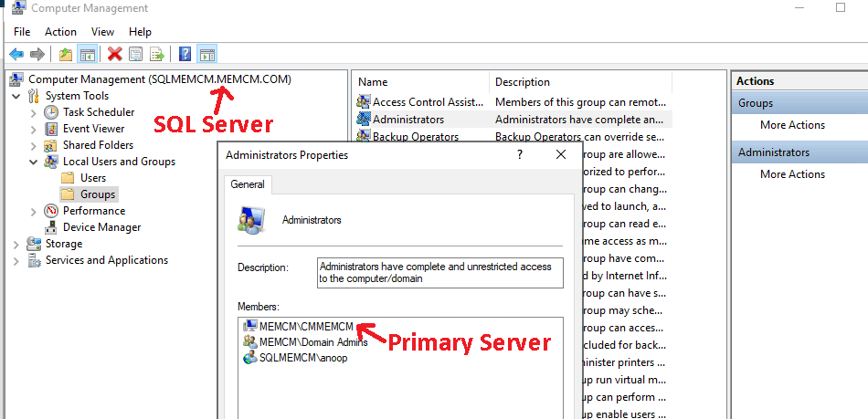Expand Services and Applications node
This screenshot has height=419, width=868.
coord(16,261)
